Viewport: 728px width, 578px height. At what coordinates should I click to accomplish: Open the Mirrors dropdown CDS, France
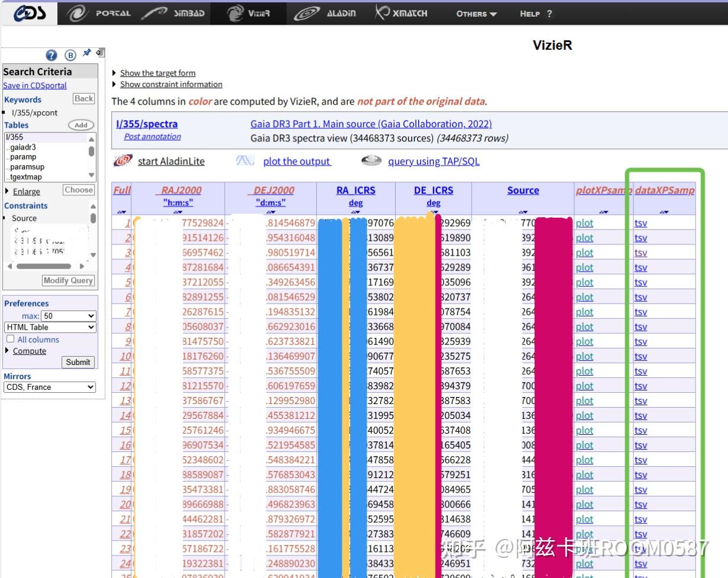point(50,387)
